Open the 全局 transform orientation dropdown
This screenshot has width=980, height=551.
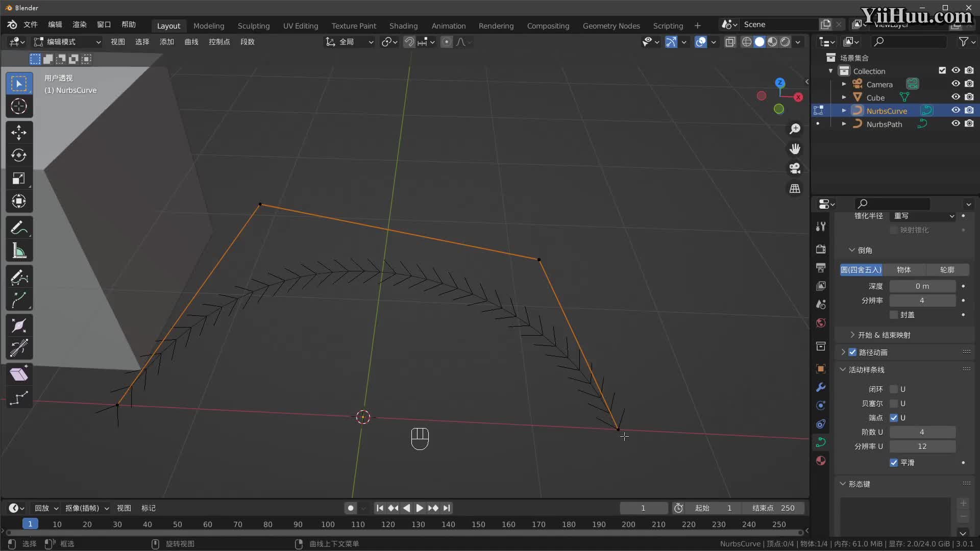[350, 42]
